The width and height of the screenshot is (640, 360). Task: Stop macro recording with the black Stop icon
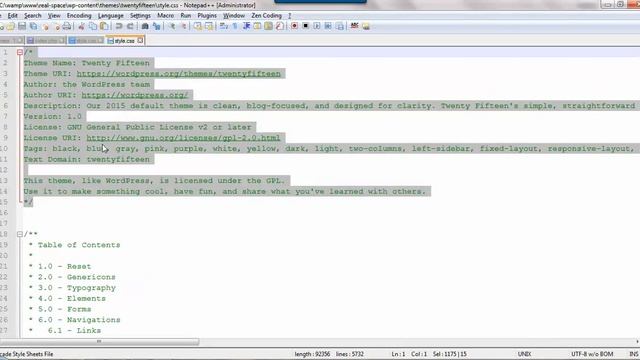(x=305, y=26)
